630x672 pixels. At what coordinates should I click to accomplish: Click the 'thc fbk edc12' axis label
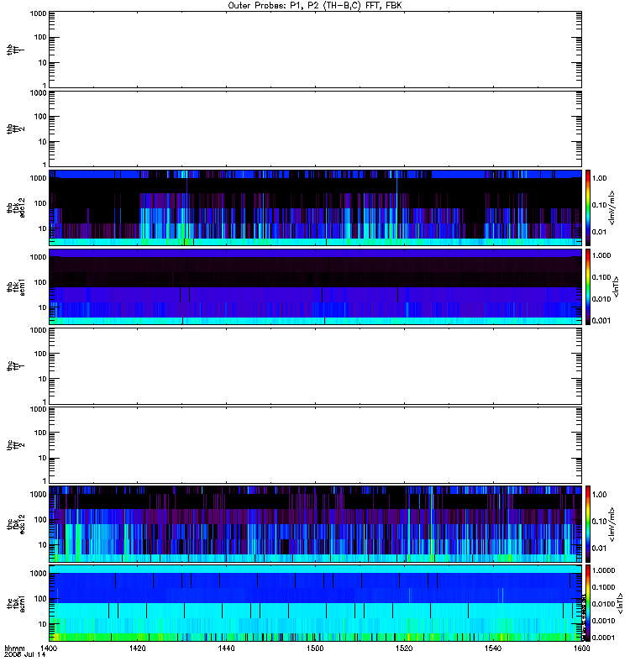(x=16, y=524)
